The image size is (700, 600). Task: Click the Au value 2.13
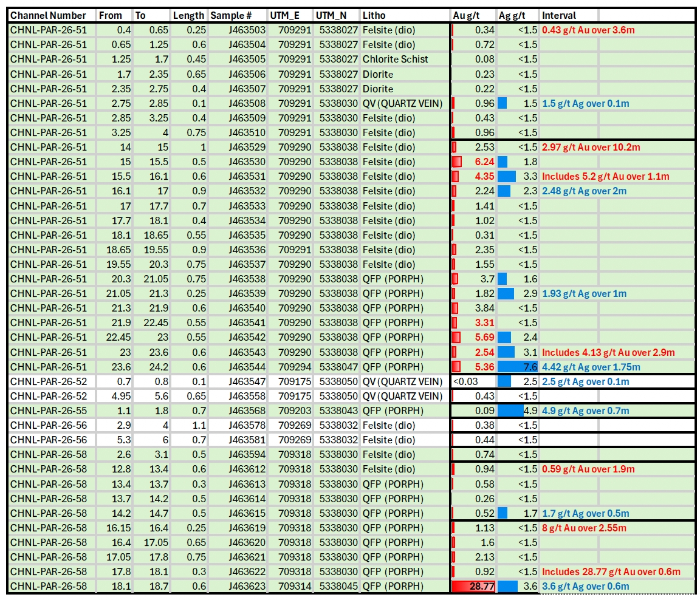tap(484, 557)
